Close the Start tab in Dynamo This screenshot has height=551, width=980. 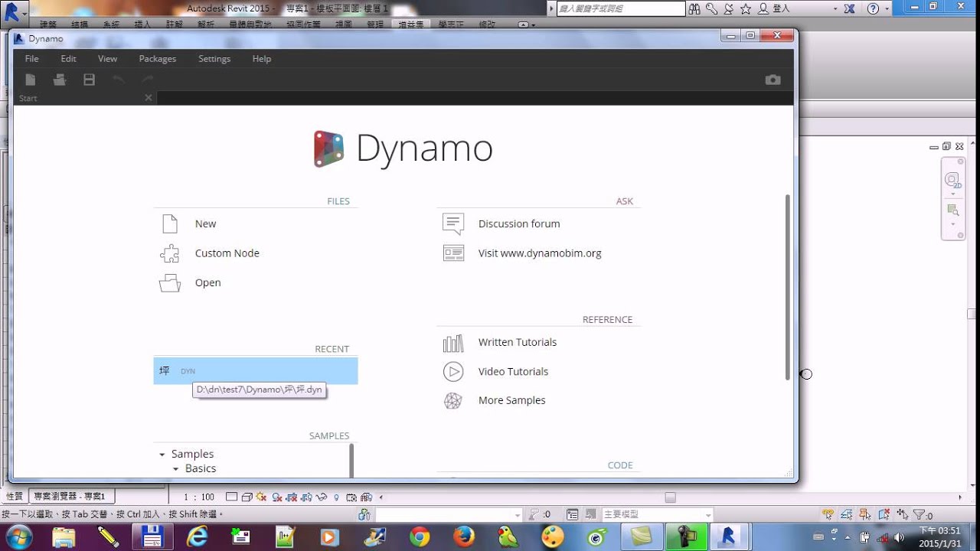pyautogui.click(x=149, y=98)
